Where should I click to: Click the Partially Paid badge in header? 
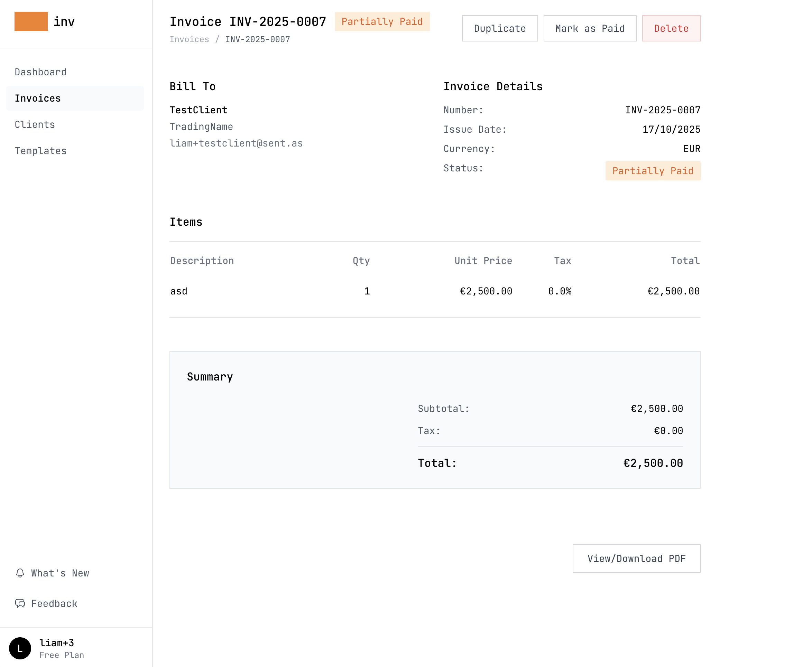[382, 21]
